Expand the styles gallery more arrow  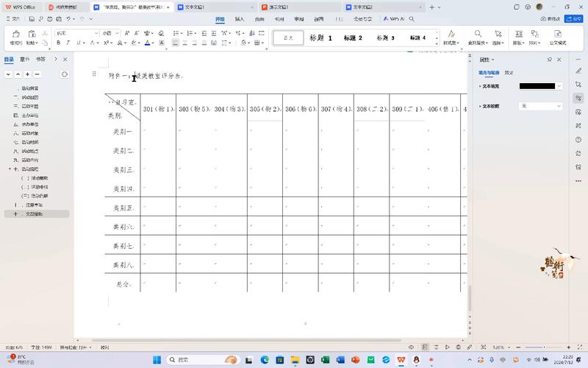437,44
